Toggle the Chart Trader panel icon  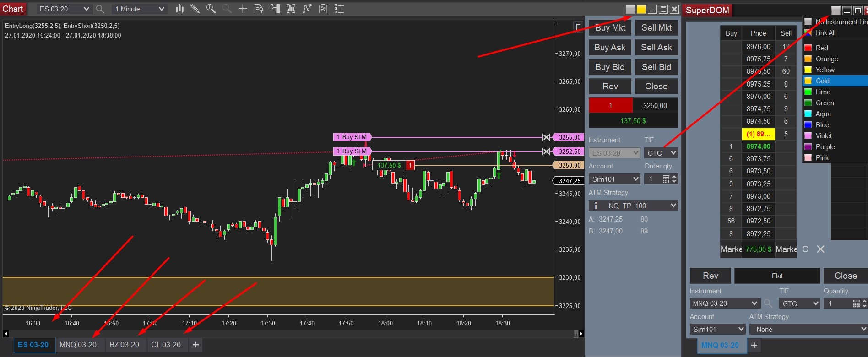pyautogui.click(x=275, y=9)
